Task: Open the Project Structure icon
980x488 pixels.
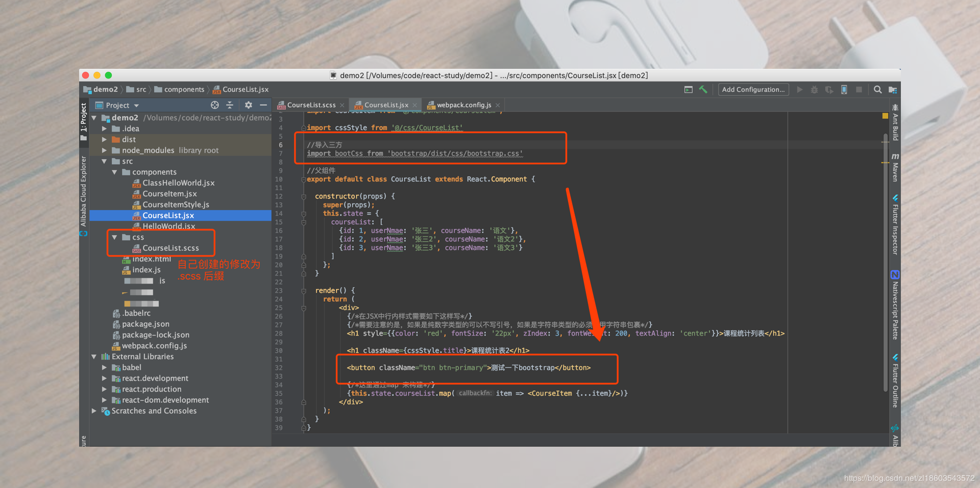Action: (x=892, y=90)
